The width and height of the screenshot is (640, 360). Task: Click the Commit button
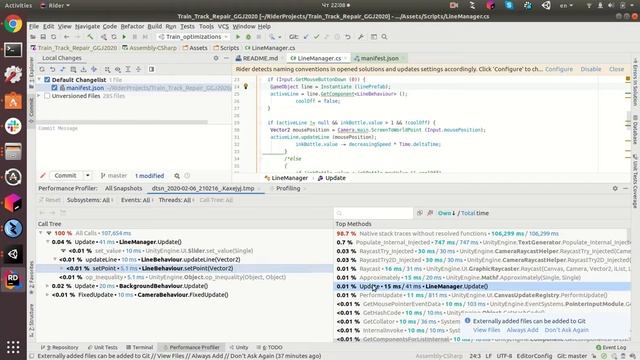pyautogui.click(x=65, y=176)
